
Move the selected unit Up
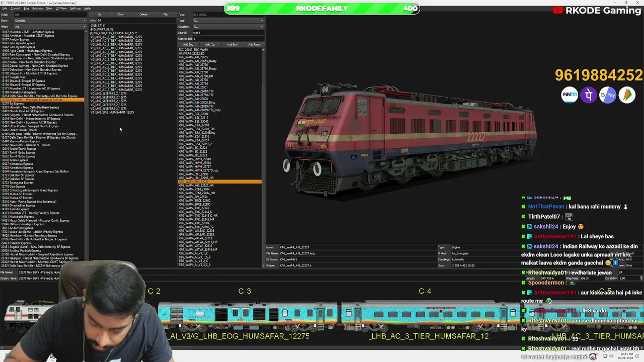click(100, 15)
